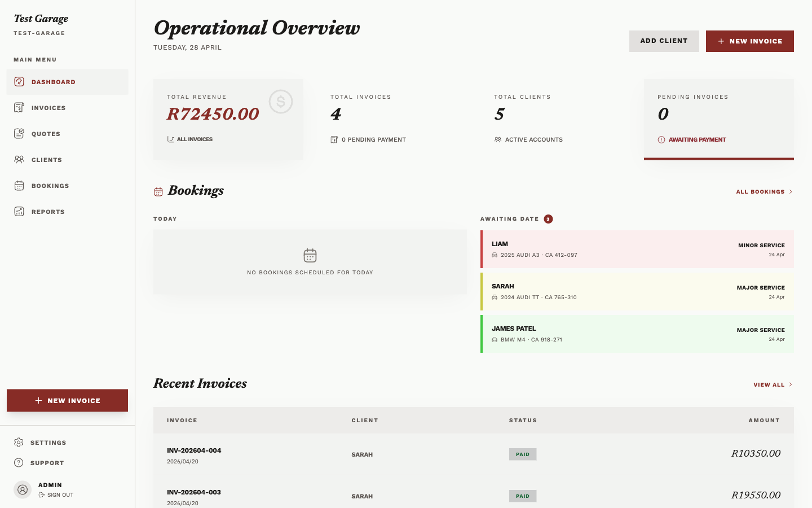Open View All recent invoices link

(773, 385)
